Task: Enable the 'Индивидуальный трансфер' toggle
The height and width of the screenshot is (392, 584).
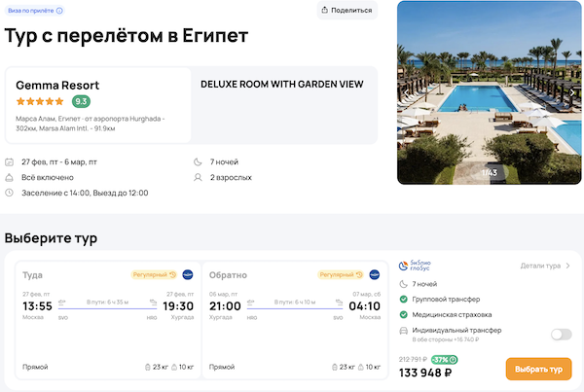Action: pos(561,335)
